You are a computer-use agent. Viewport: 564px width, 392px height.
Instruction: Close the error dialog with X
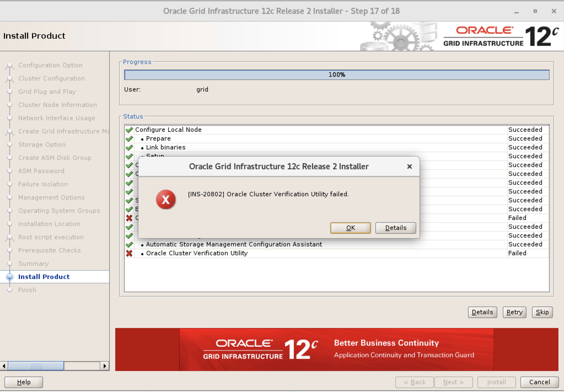point(409,167)
